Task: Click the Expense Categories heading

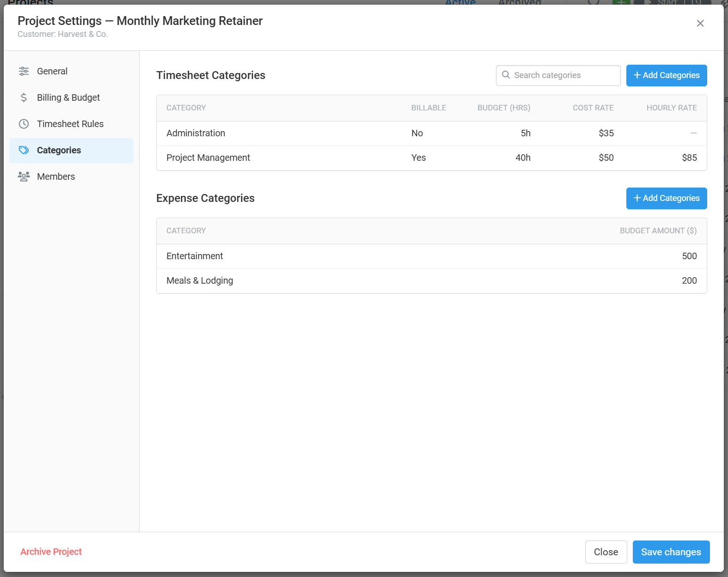Action: [205, 198]
